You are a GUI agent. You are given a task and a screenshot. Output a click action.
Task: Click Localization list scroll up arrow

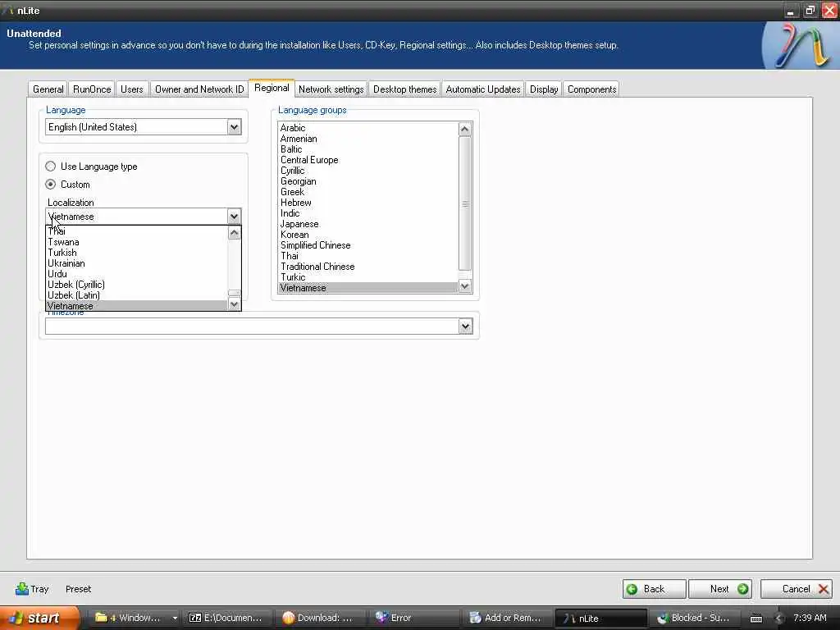tap(234, 233)
